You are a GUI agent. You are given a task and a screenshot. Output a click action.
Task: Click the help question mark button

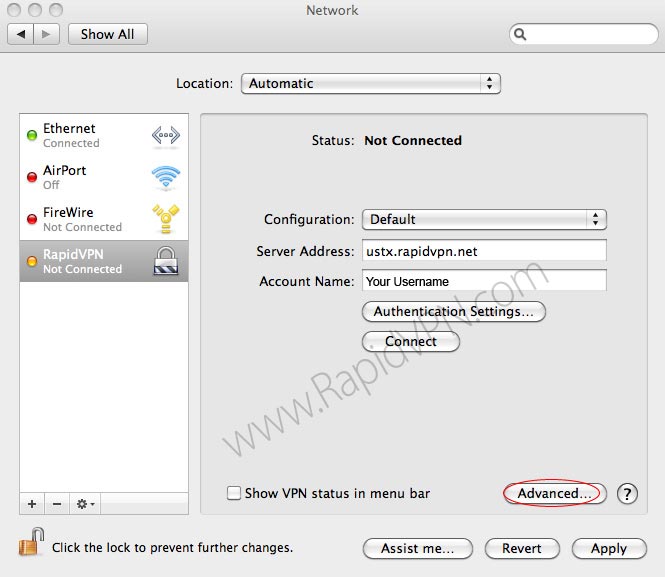coord(627,493)
